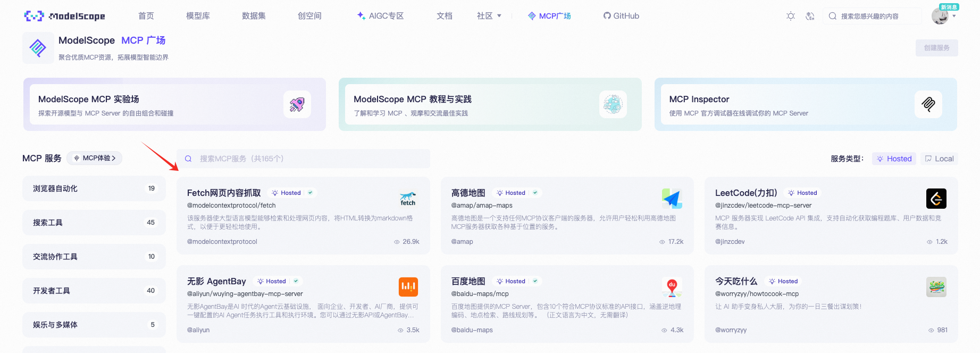Image resolution: width=980 pixels, height=353 pixels.
Task: Click the brain icon on 教程与实践 card
Action: 613,104
